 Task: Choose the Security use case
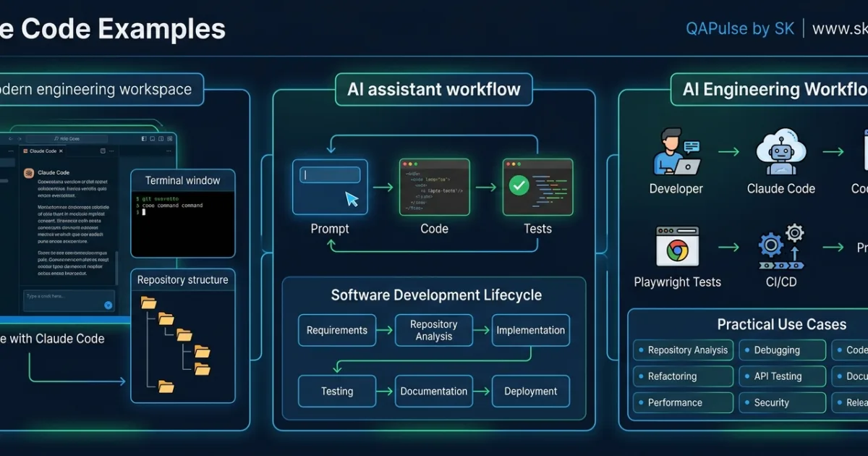(783, 402)
